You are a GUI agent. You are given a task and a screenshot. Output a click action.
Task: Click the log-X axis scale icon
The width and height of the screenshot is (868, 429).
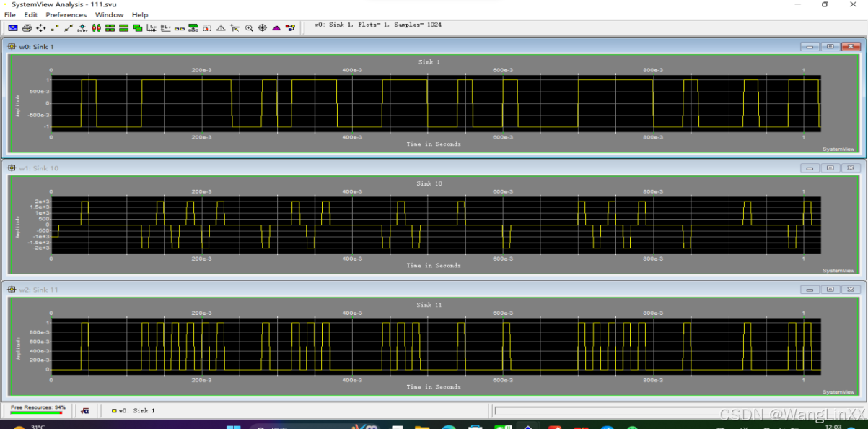[152, 28]
